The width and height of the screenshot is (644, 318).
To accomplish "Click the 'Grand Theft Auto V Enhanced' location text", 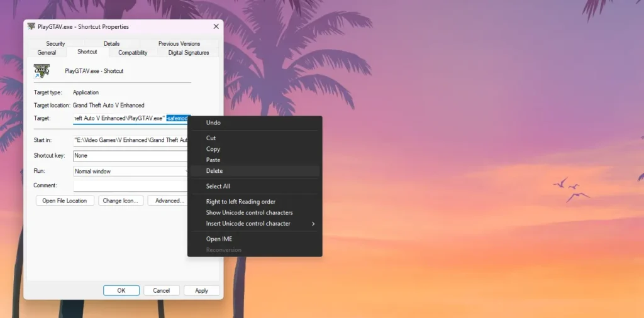I will click(x=108, y=106).
